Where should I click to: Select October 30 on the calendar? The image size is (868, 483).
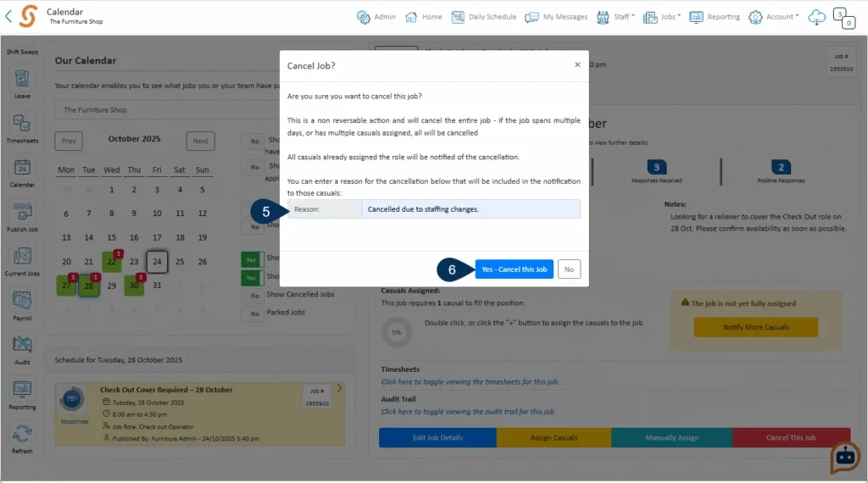point(134,286)
